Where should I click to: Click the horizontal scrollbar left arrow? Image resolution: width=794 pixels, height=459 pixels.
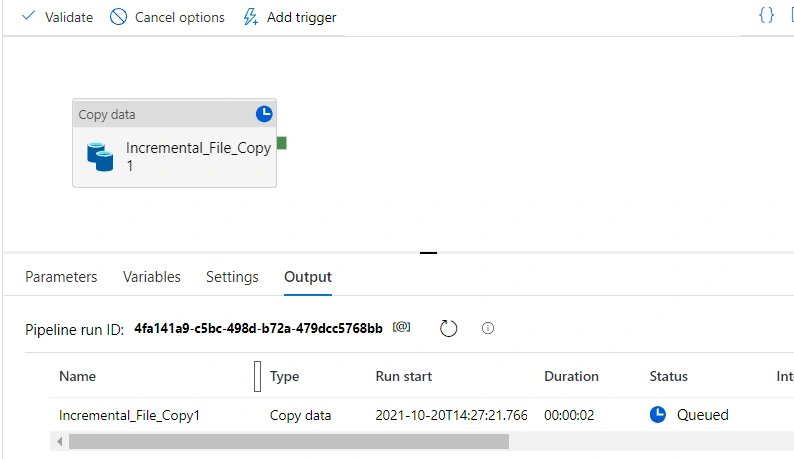point(60,441)
